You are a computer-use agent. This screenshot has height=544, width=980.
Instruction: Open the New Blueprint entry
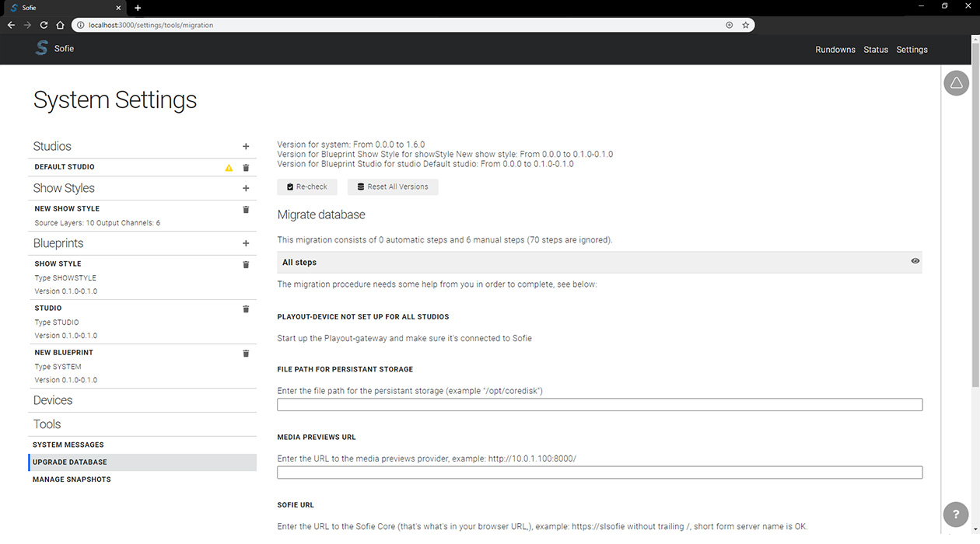64,353
